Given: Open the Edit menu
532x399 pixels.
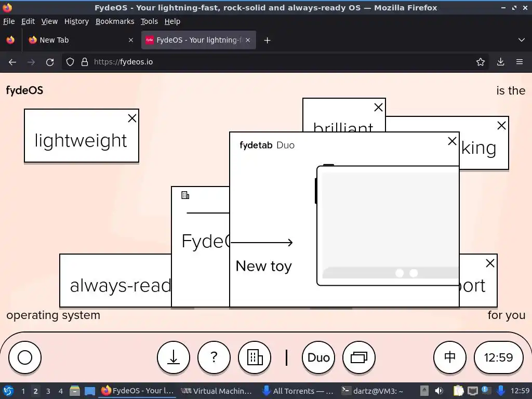Looking at the screenshot, I should pos(28,21).
